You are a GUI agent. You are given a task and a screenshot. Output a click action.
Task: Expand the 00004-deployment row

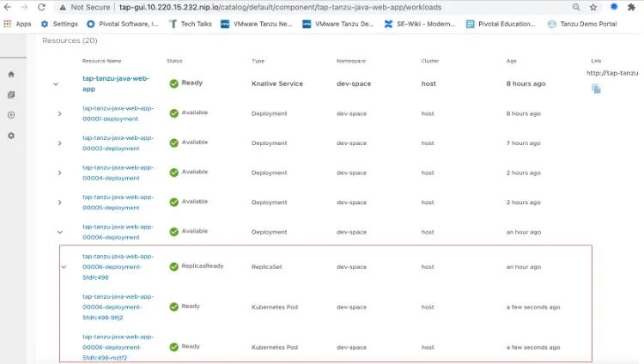coord(59,173)
